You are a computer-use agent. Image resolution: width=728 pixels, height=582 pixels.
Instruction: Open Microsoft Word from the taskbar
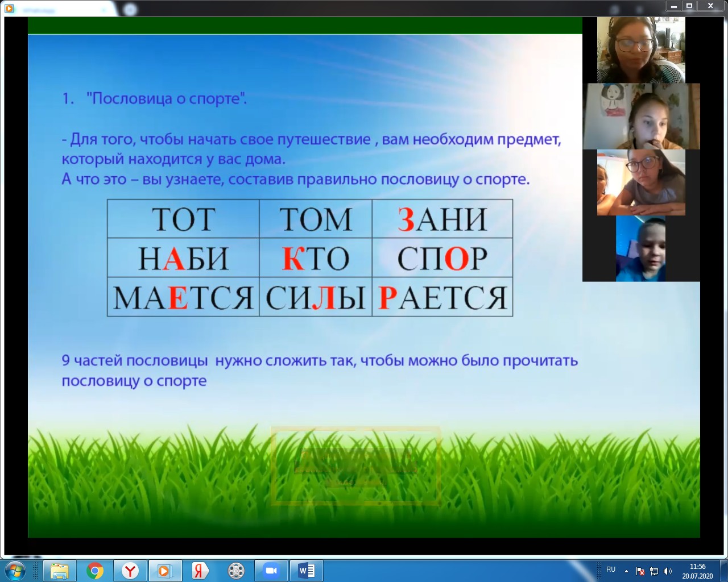pos(307,571)
